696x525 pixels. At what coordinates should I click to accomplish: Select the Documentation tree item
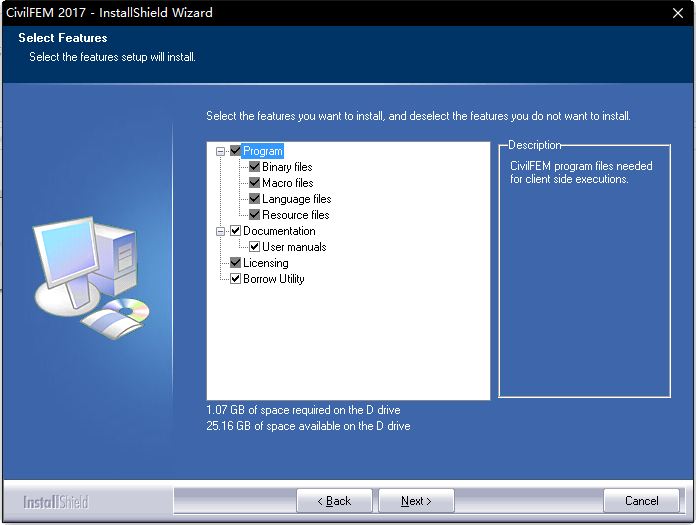click(x=279, y=231)
